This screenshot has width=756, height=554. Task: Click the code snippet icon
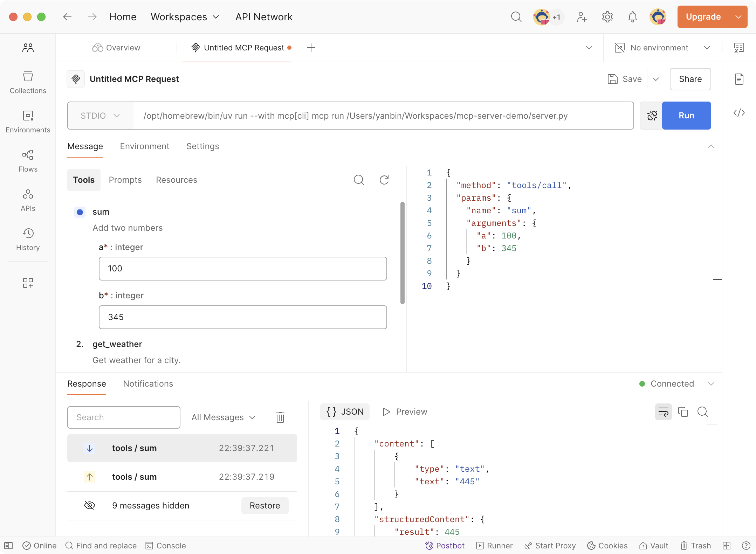point(739,113)
